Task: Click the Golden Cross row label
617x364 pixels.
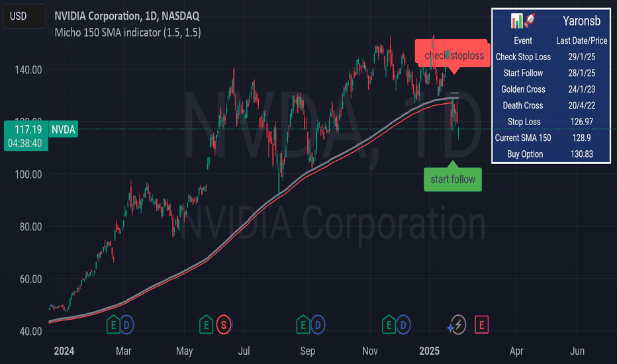Action: pos(523,89)
